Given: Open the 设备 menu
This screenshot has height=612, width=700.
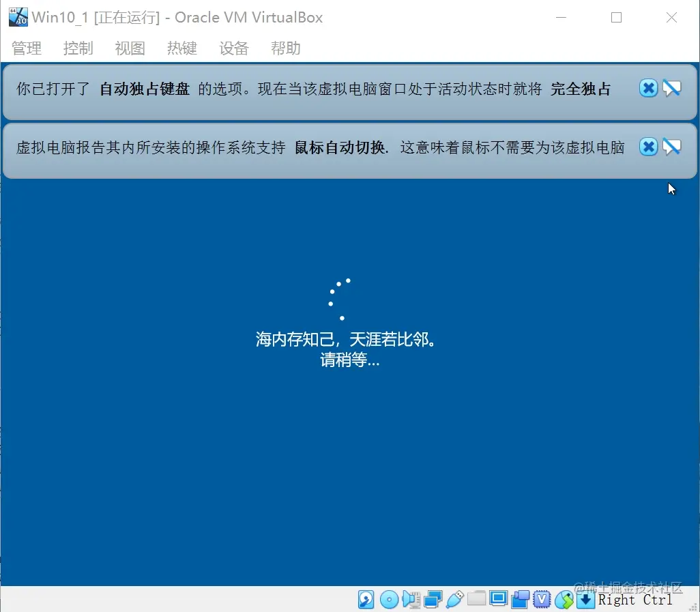Looking at the screenshot, I should click(x=233, y=48).
